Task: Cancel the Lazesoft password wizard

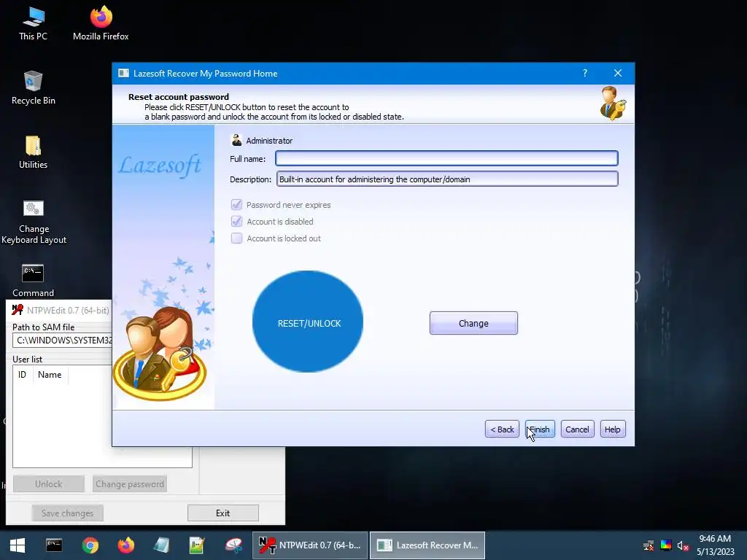Action: pyautogui.click(x=578, y=429)
